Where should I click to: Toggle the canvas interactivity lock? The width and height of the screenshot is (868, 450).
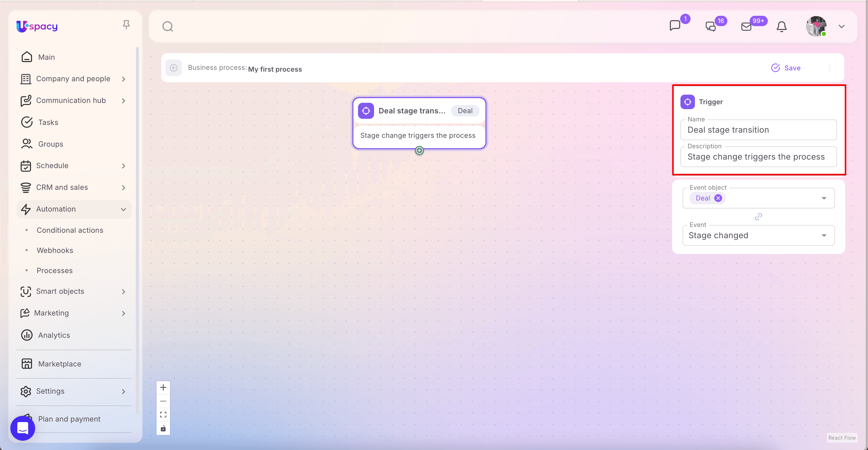pyautogui.click(x=163, y=429)
